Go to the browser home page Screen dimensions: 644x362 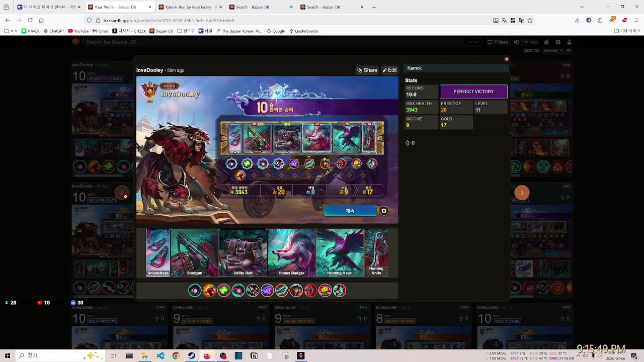tap(41, 20)
